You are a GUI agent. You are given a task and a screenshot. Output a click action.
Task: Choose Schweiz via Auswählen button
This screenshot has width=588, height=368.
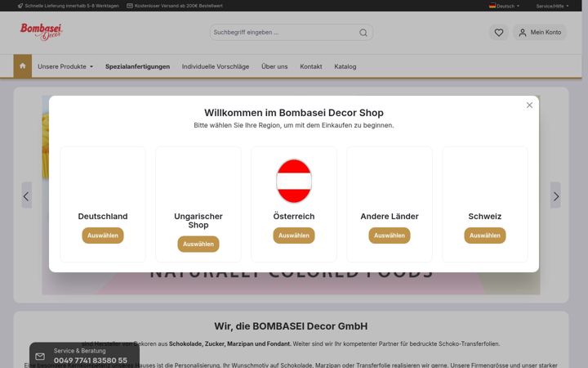[485, 236]
